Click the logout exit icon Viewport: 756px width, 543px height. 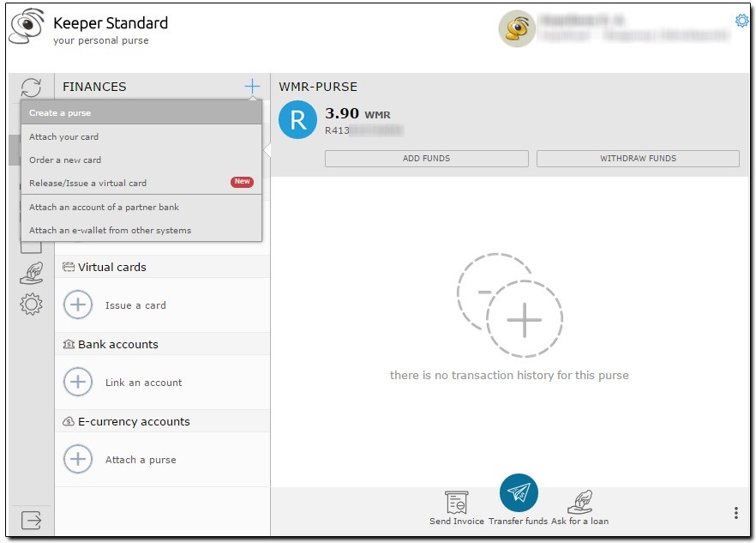click(31, 520)
